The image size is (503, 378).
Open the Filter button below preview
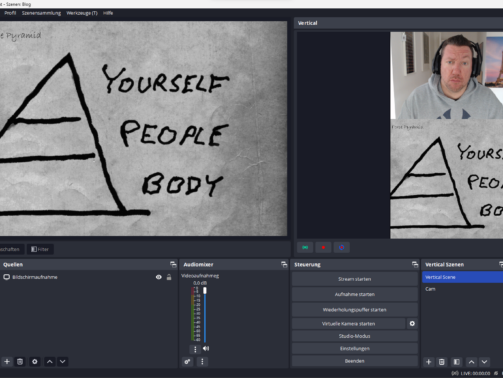tap(40, 249)
